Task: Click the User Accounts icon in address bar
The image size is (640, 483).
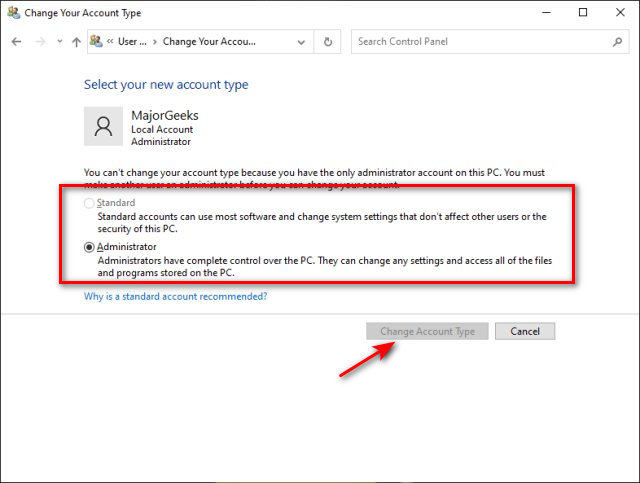Action: pyautogui.click(x=96, y=42)
